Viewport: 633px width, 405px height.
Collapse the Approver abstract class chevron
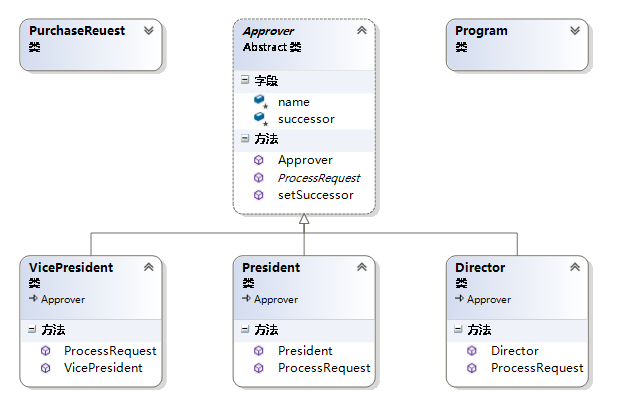[362, 30]
